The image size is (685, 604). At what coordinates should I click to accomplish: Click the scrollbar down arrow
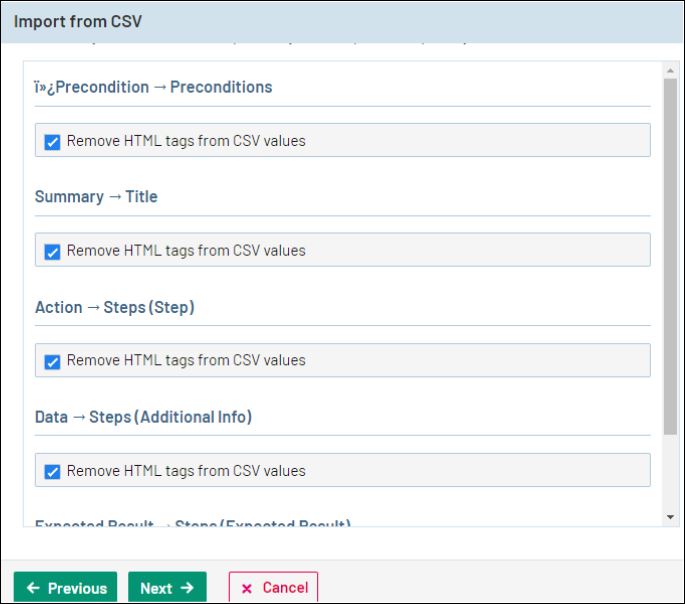(670, 517)
